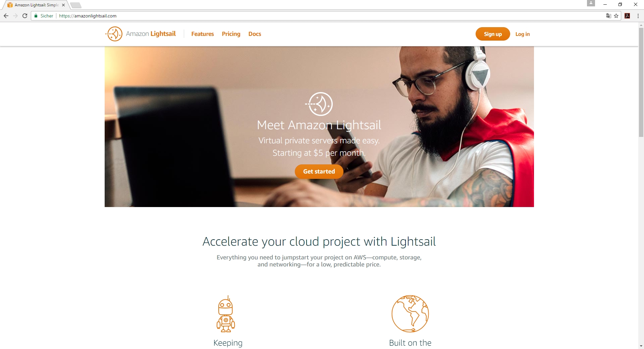The image size is (644, 349).
Task: Open the Features menu item
Action: (x=203, y=34)
